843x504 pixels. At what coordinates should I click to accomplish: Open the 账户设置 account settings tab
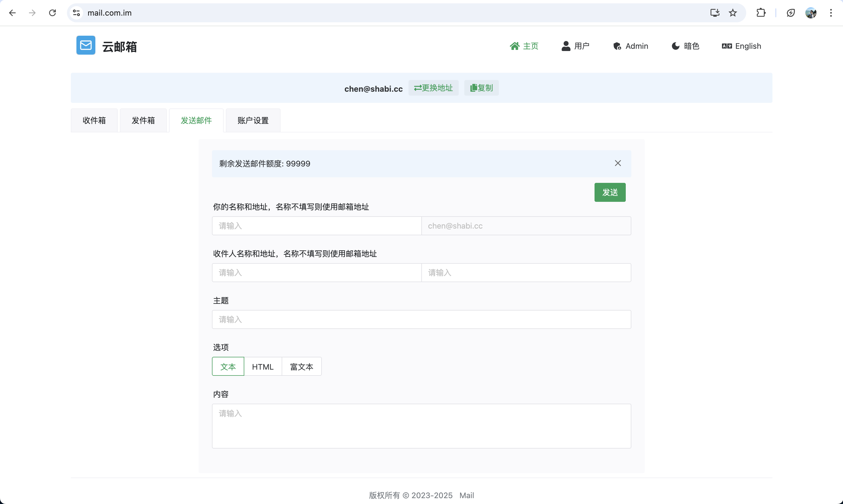tap(253, 120)
